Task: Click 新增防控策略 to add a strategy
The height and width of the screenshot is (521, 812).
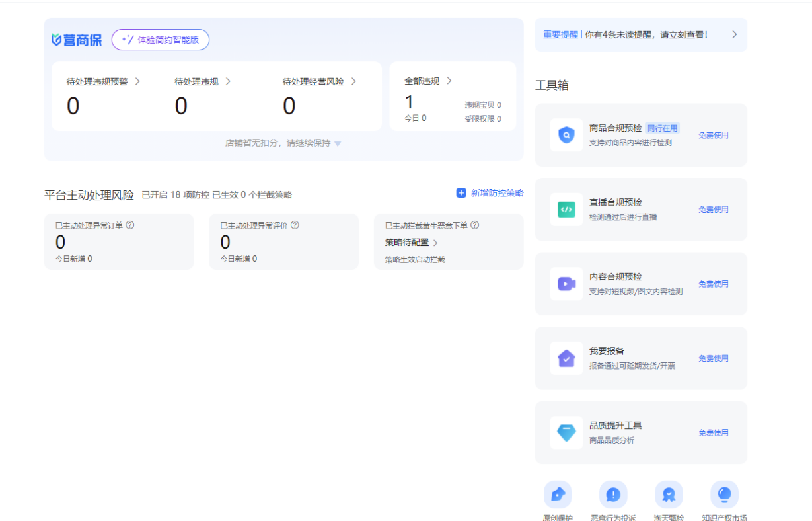Action: [490, 193]
